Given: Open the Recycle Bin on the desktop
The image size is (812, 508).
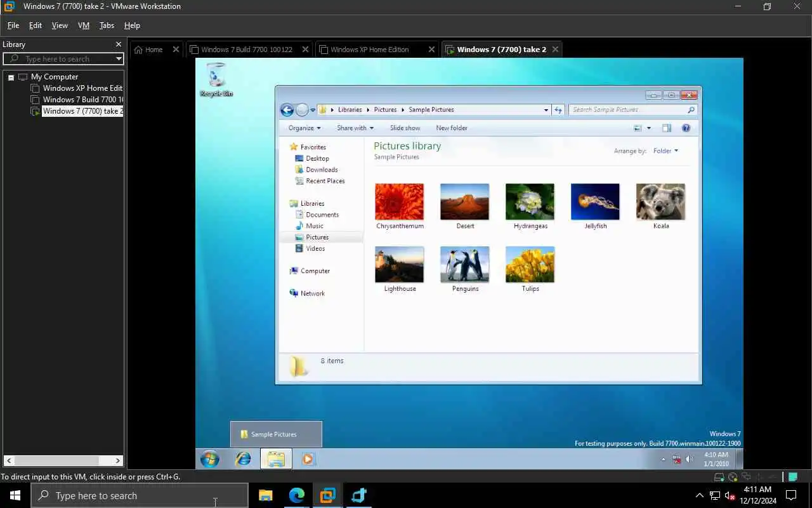Looking at the screenshot, I should [x=216, y=79].
